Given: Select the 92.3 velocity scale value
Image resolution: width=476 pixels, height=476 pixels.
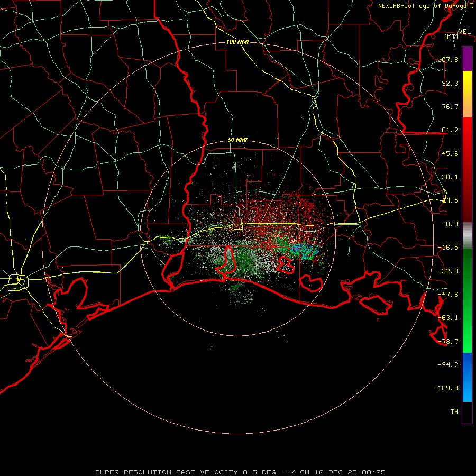Looking at the screenshot, I should tap(450, 83).
